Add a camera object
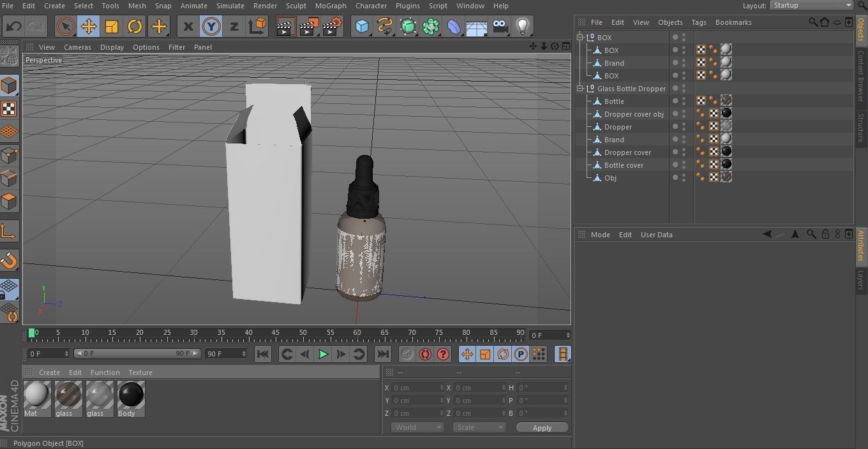Screen dimensions: 868x449 [x=500, y=27]
